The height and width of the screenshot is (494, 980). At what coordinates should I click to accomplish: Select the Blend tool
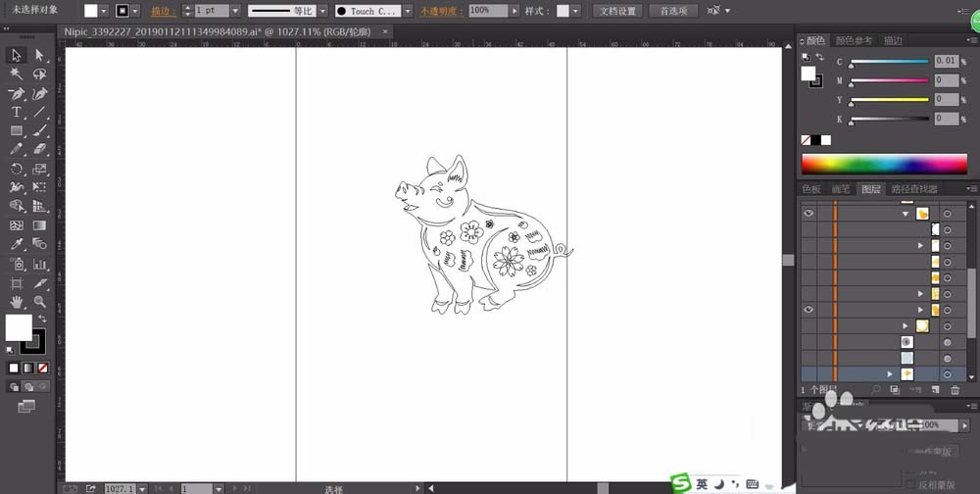[40, 244]
